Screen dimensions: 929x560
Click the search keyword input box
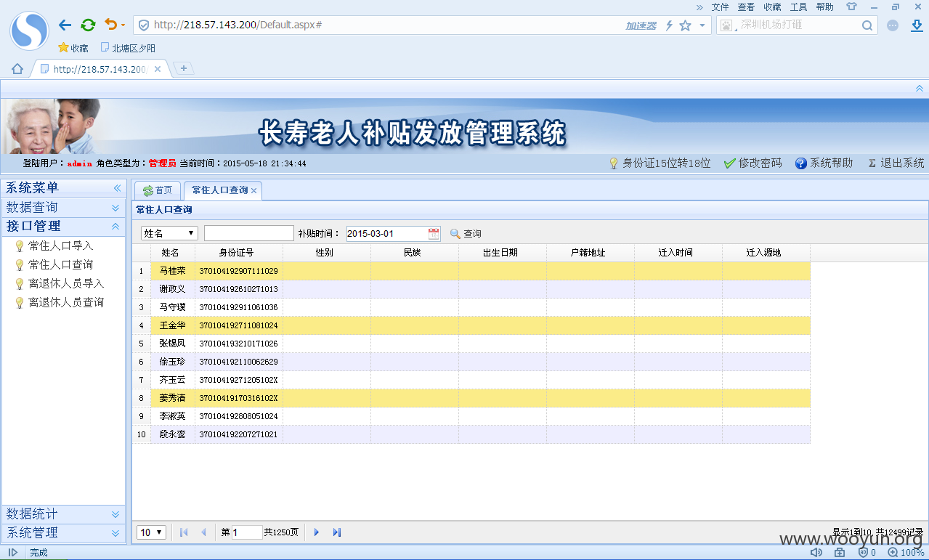[249, 233]
